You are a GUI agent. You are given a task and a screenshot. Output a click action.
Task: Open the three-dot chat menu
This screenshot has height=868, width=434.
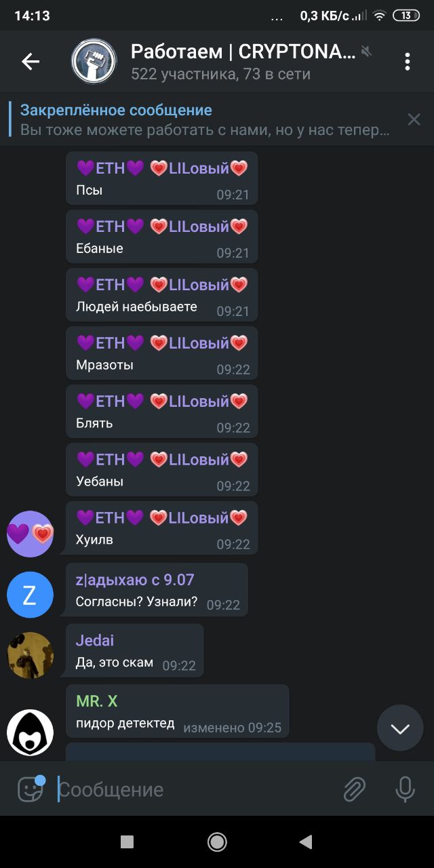(x=408, y=62)
